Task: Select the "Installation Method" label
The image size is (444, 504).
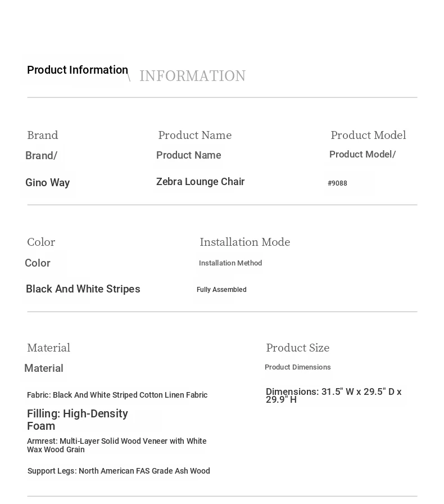Action: coord(230,263)
